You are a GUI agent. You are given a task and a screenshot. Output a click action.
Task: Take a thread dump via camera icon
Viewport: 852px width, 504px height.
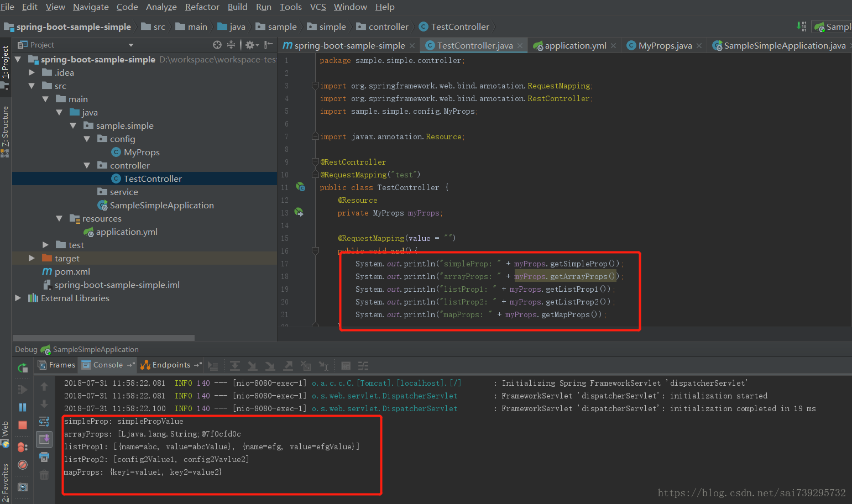pos(23,487)
